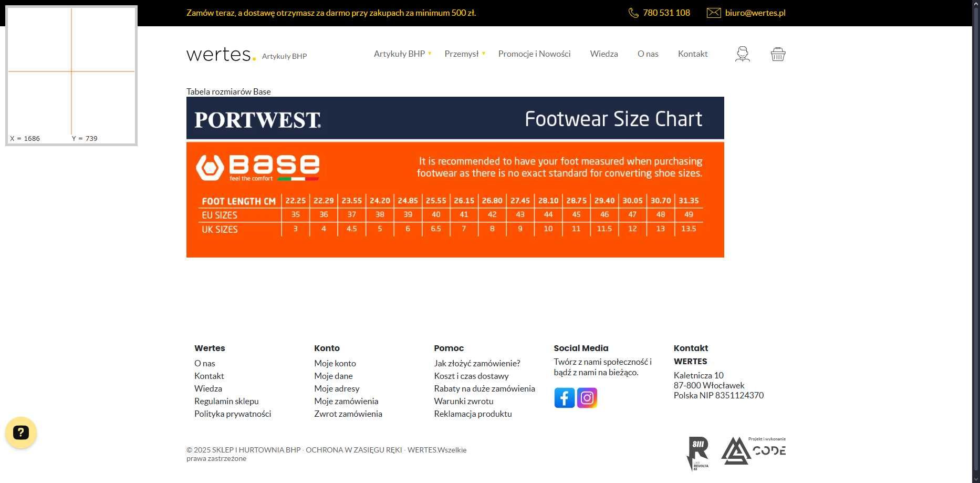Open the shopping basket icon
This screenshot has width=980, height=483.
(778, 54)
